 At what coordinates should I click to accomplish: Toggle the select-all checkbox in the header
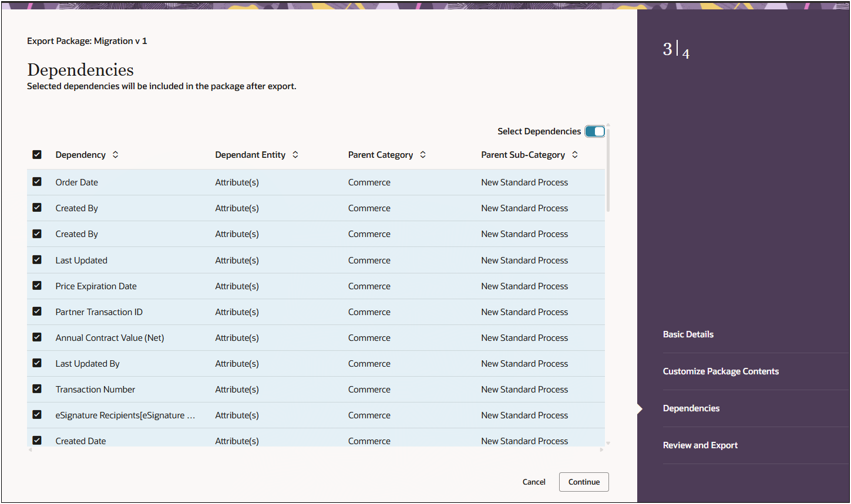coord(37,155)
